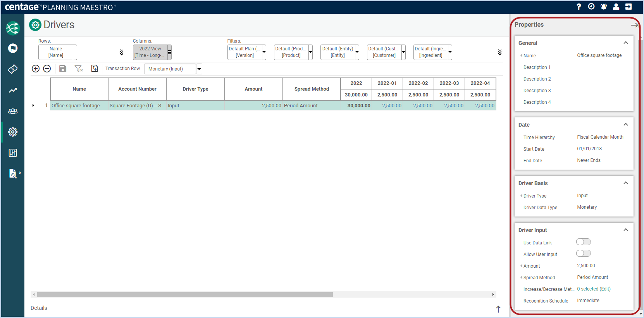Viewport: 644px width, 318px height.
Task: Open the sliders settings sidebar icon
Action: (x=13, y=153)
